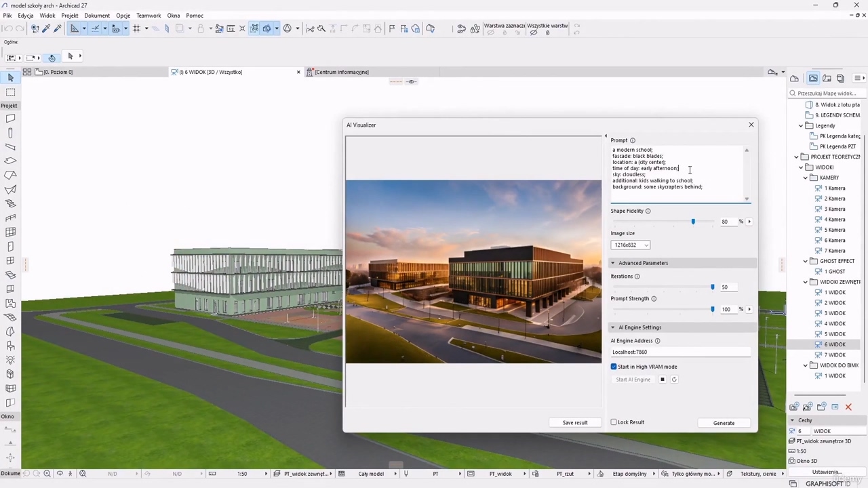868x488 pixels.
Task: Select the 6 WIDOK view in navigator
Action: (834, 344)
